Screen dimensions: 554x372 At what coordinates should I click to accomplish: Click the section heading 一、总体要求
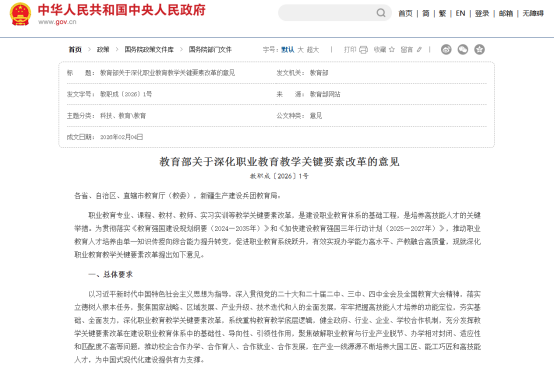111,274
